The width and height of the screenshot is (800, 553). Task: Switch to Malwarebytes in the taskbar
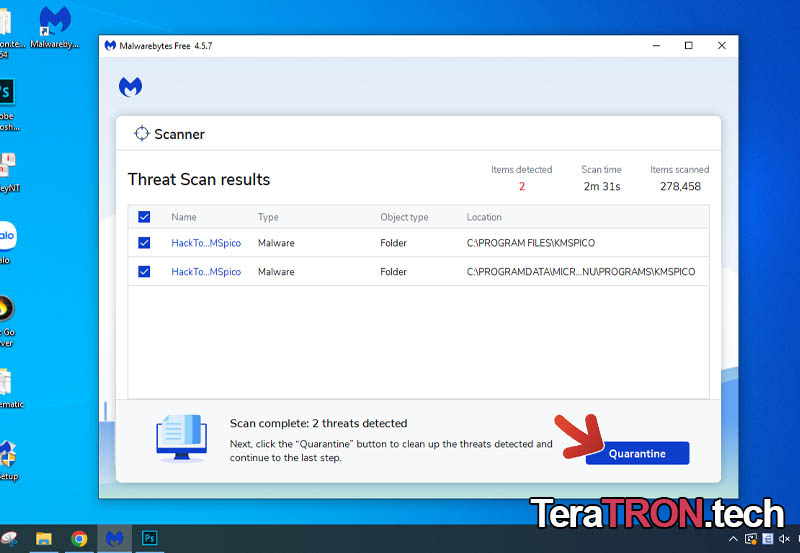pos(114,538)
